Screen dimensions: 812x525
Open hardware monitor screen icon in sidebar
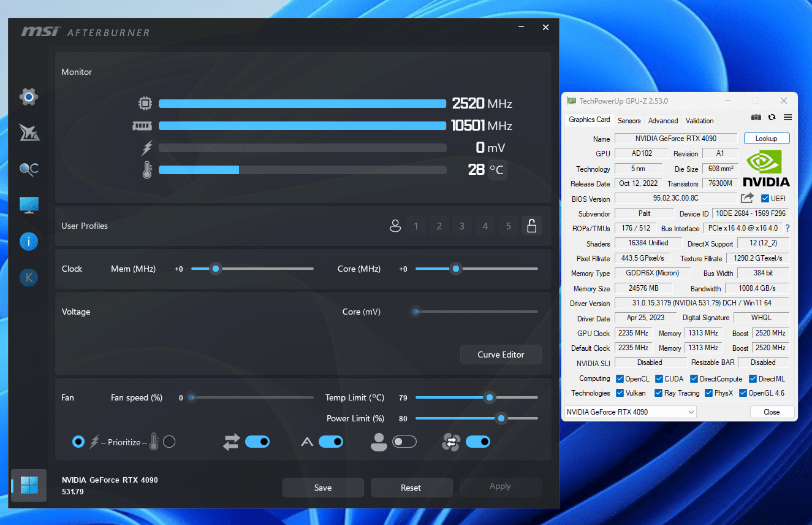pos(29,205)
